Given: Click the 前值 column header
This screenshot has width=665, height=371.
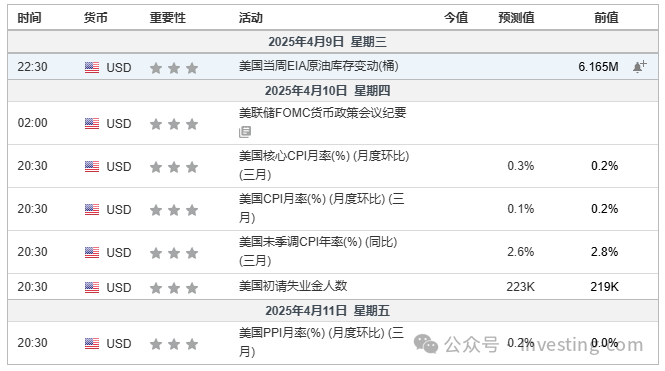Looking at the screenshot, I should pos(606,18).
